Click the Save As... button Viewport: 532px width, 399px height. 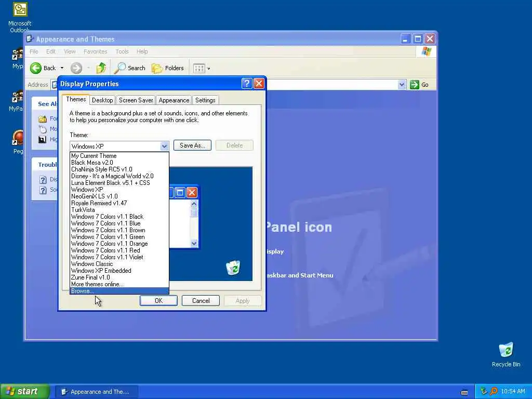(192, 145)
